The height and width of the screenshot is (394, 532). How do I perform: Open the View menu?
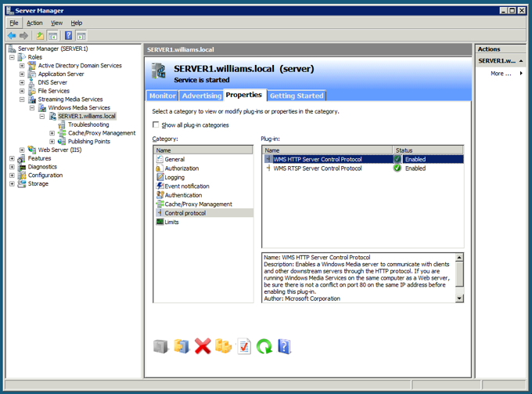coord(56,23)
